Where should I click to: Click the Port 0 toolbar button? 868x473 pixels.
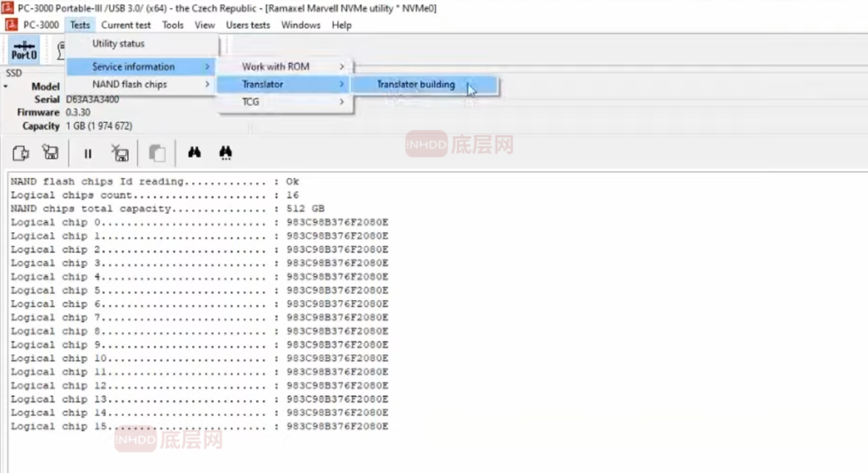point(24,49)
